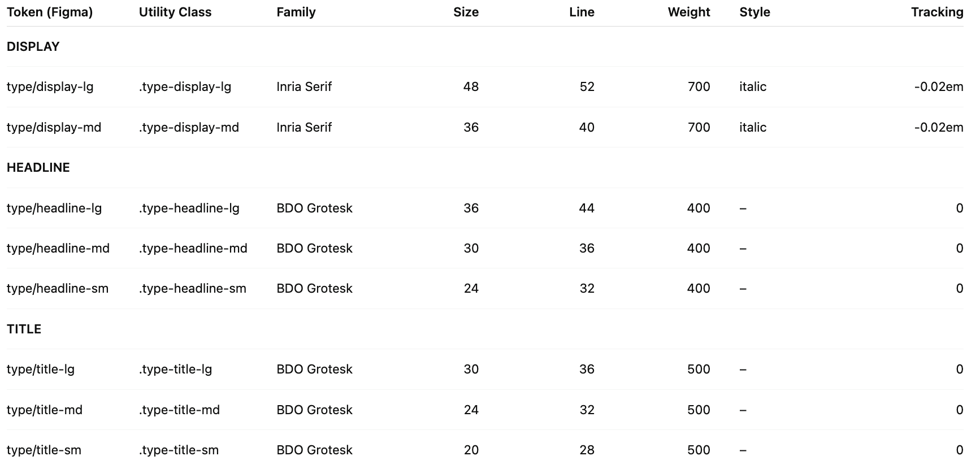Click the TITLE section heading
This screenshot has width=980, height=469.
point(24,329)
